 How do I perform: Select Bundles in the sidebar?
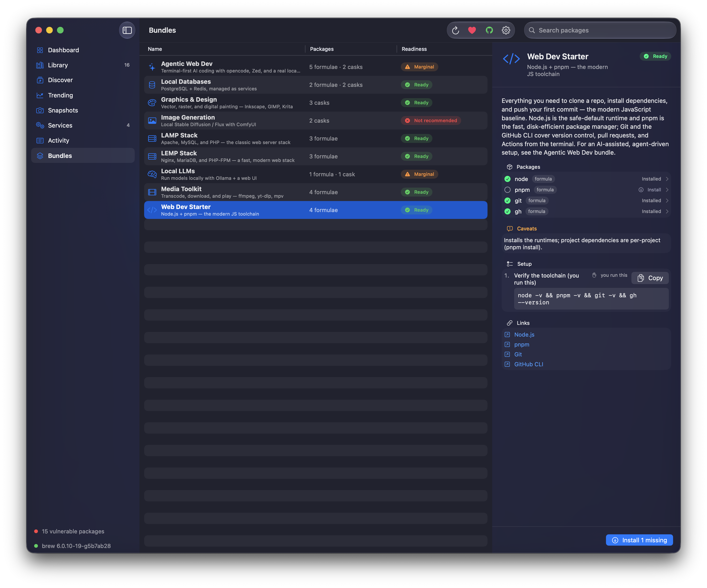click(83, 156)
